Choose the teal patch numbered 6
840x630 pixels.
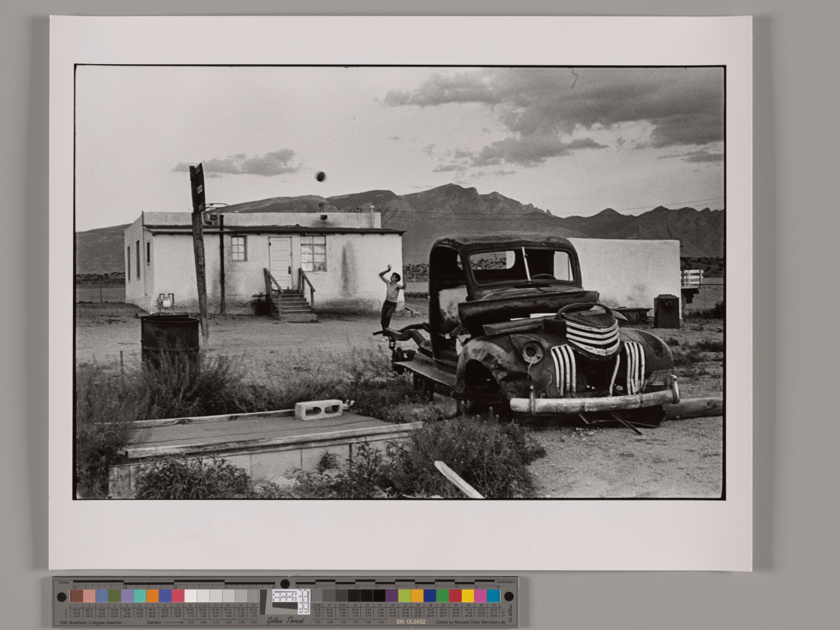[140, 596]
